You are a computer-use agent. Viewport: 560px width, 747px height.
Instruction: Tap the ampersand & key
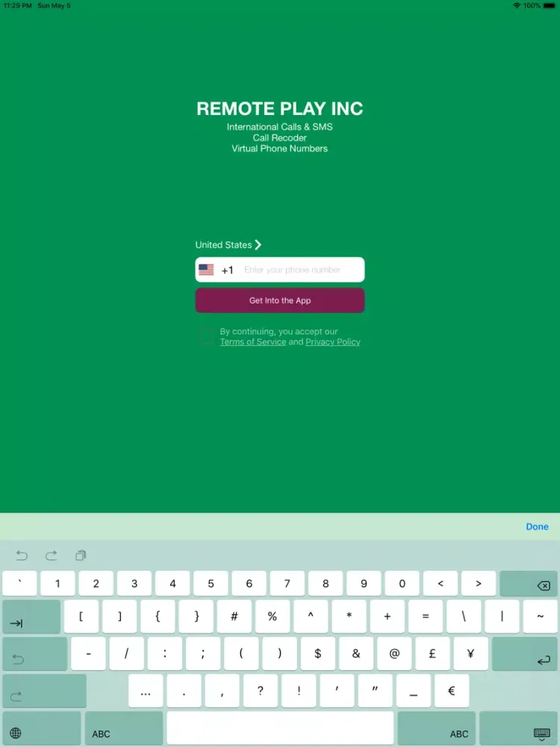(x=355, y=654)
